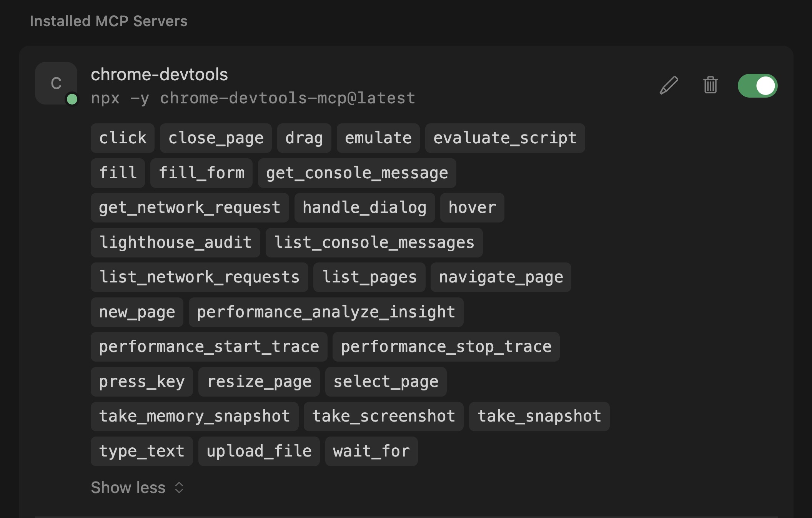Screen dimensions: 812x518
Task: Delete the chrome-devtools server via trash icon
Action: [710, 85]
